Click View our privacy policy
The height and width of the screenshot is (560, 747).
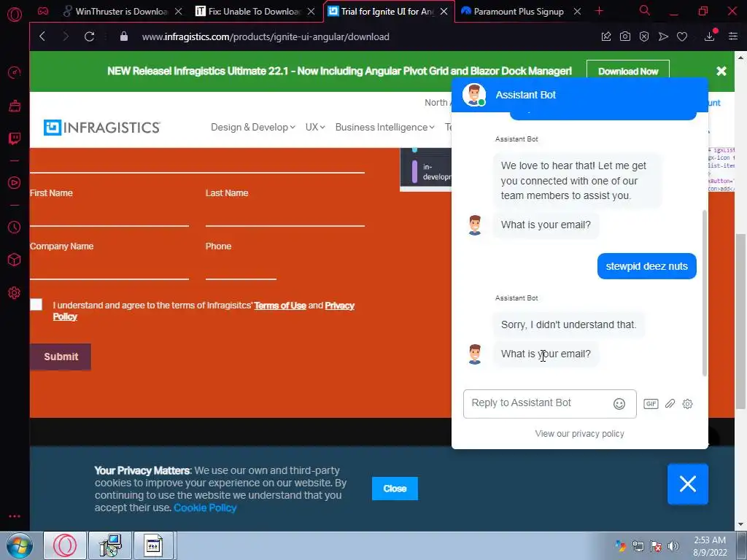point(579,433)
